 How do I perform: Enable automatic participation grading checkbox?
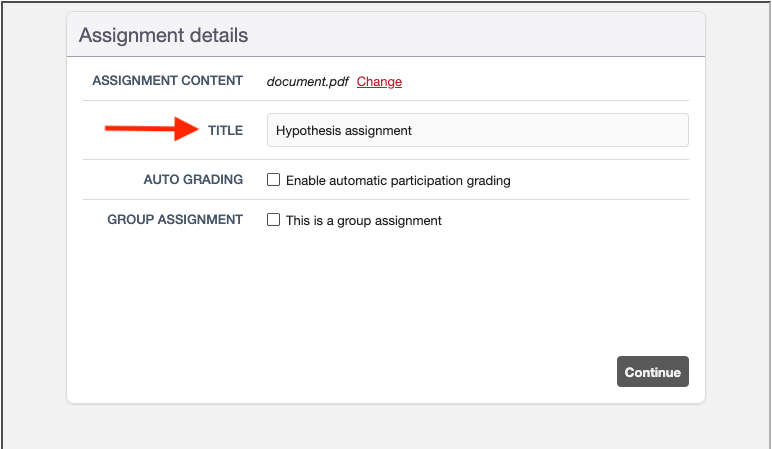273,181
